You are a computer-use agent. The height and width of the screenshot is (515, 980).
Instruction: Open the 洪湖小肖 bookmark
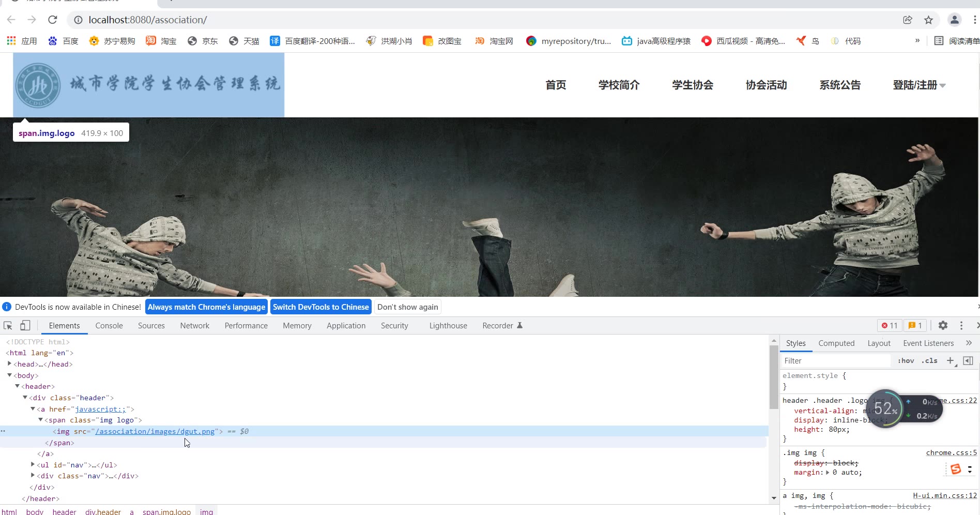pos(389,41)
